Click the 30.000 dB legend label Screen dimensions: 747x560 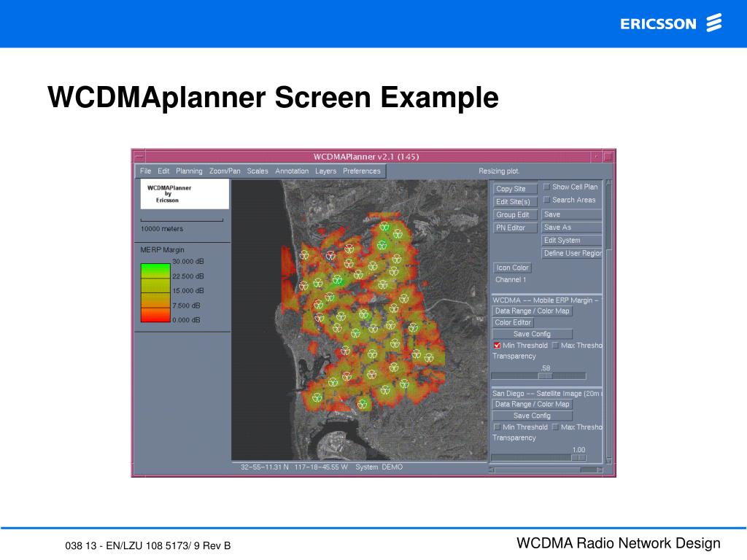(x=188, y=262)
